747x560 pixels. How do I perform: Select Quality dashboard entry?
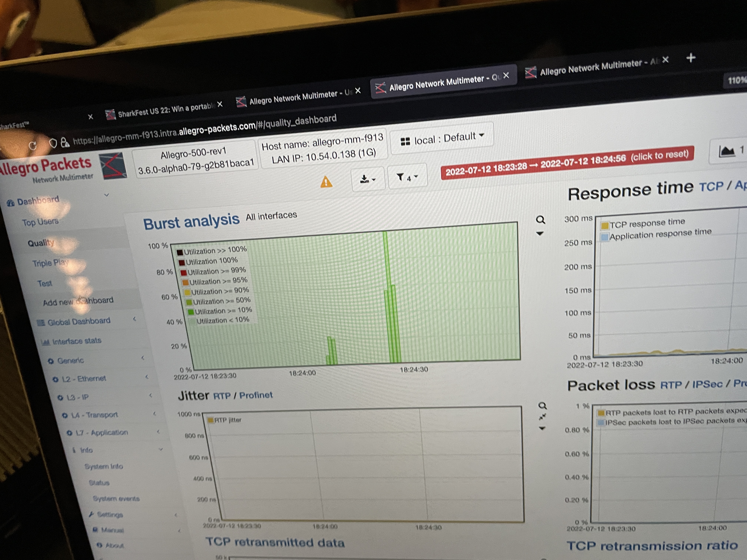(x=41, y=243)
